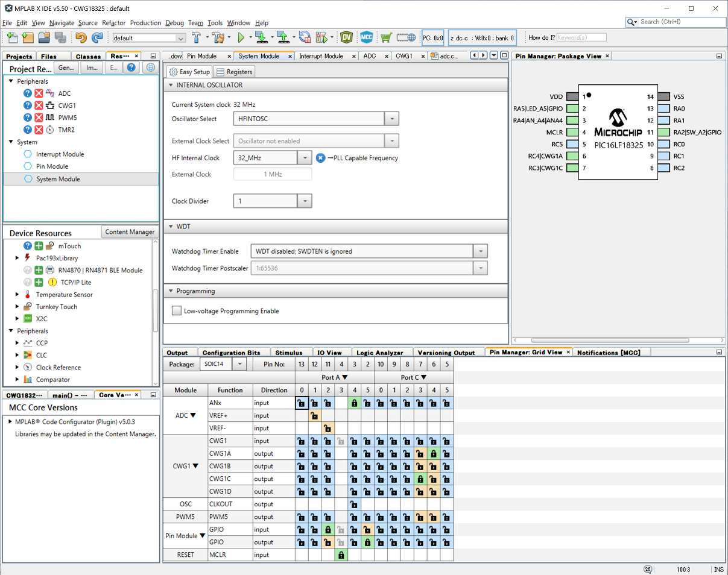This screenshot has height=575, width=728.
Task: Click the New Project toolbar icon
Action: [28, 37]
